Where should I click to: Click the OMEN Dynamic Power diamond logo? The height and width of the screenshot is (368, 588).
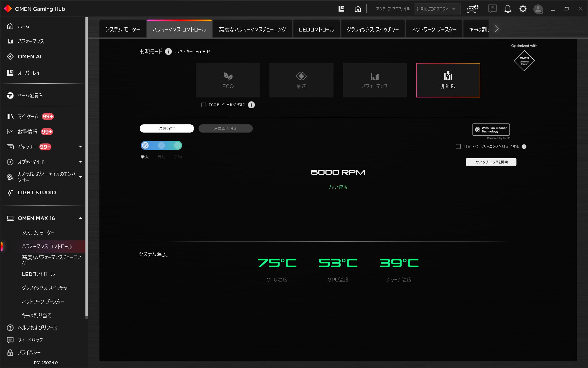tap(524, 60)
